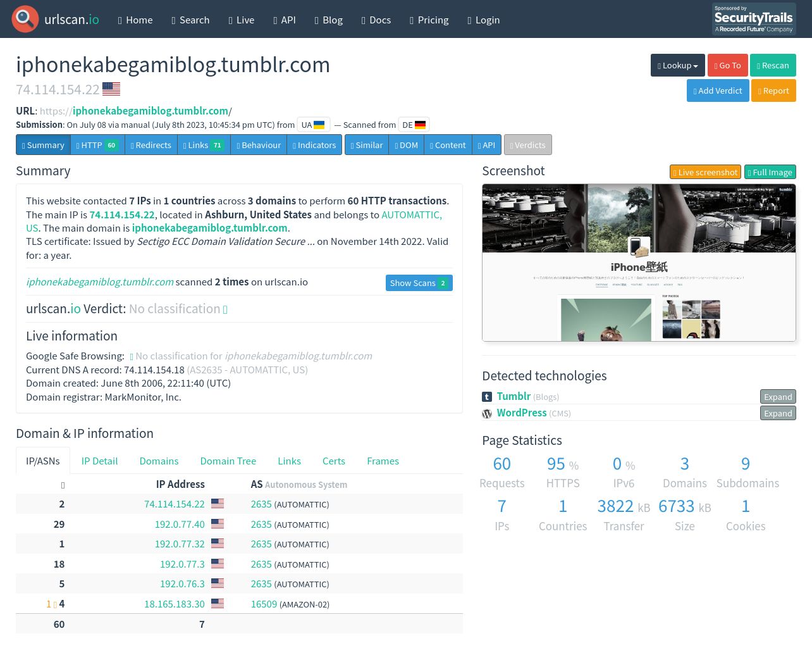Click the US flag in 192.0.77.32 row
This screenshot has width=812, height=648.
coord(218,544)
